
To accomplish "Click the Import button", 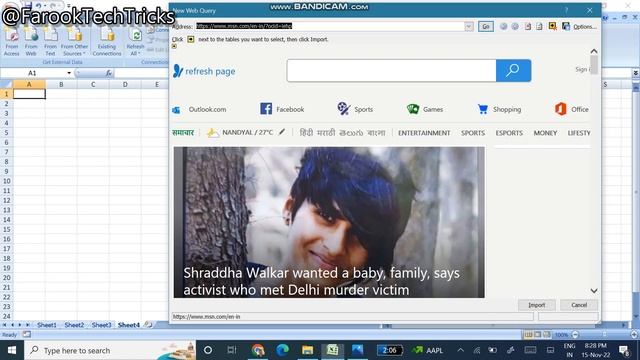I will point(536,305).
